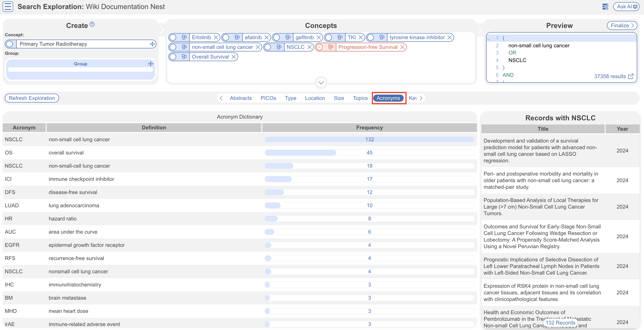
Task: Click the move handle on Group box
Action: 150,64
